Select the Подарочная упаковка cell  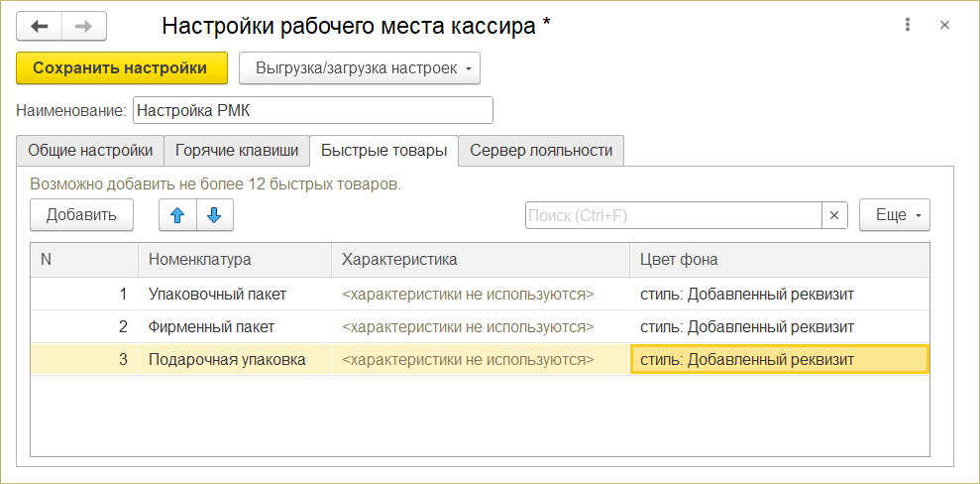pyautogui.click(x=235, y=360)
